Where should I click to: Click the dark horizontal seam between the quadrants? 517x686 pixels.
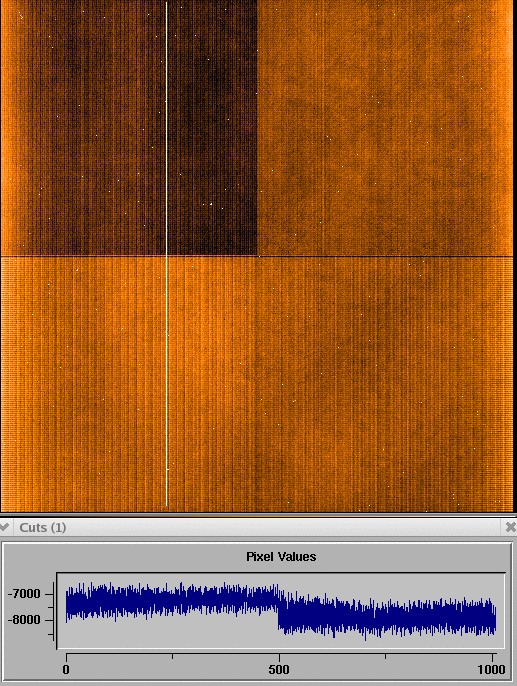257,256
